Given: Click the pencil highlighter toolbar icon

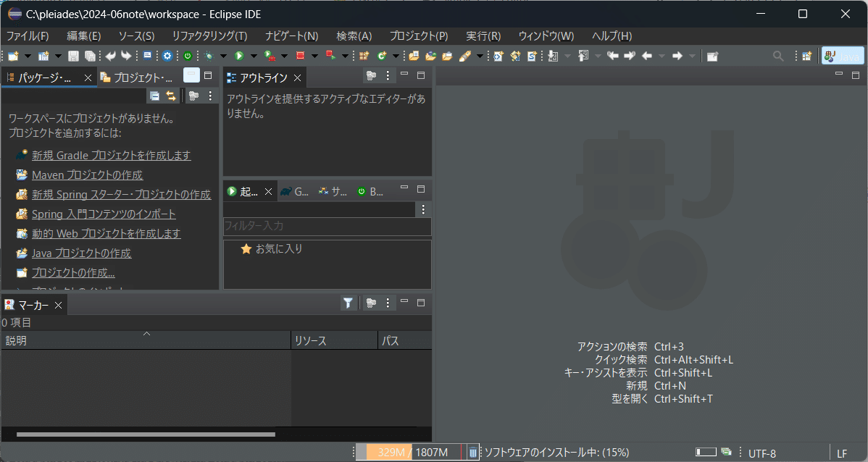Looking at the screenshot, I should click(465, 56).
